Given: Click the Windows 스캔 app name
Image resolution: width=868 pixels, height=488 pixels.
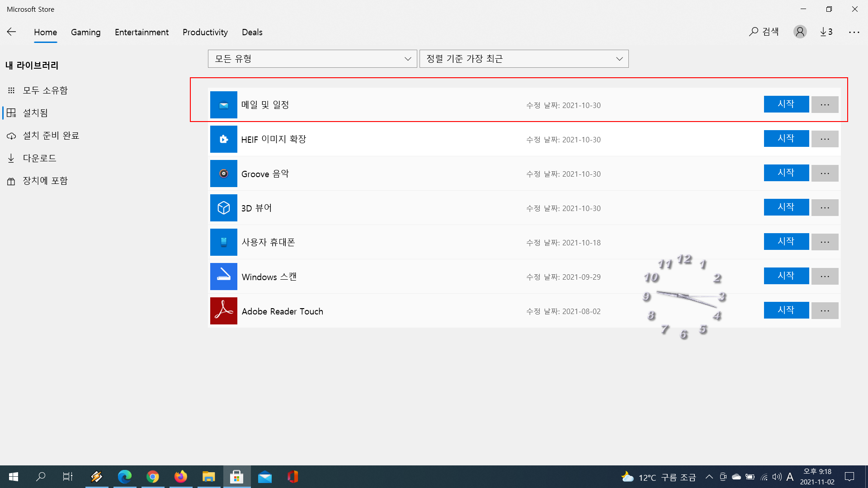Looking at the screenshot, I should coord(269,277).
